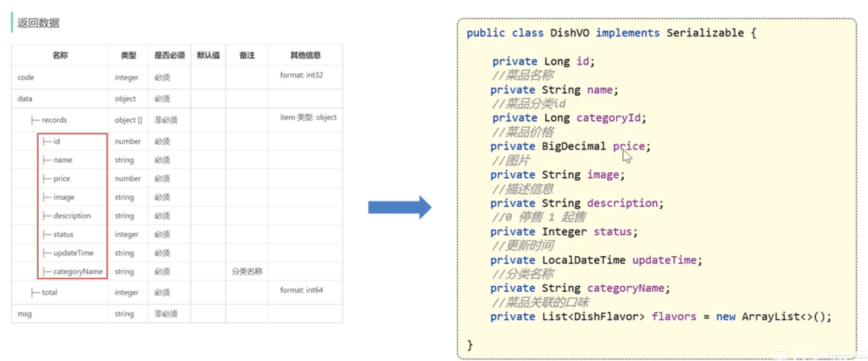Click the 类型 column header
This screenshot has width=868, height=361.
coord(129,55)
